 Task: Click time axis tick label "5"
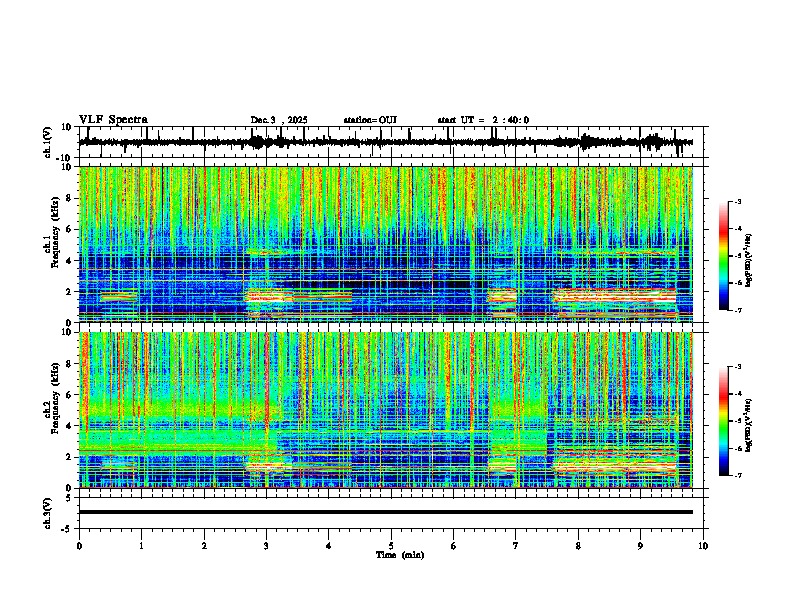[x=391, y=546]
